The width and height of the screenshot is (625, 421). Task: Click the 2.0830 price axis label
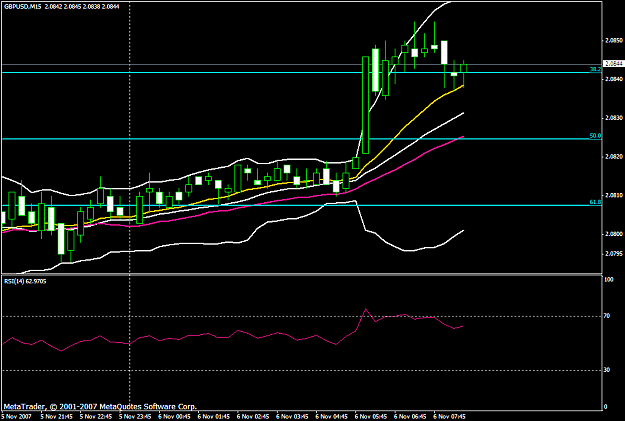pyautogui.click(x=614, y=118)
